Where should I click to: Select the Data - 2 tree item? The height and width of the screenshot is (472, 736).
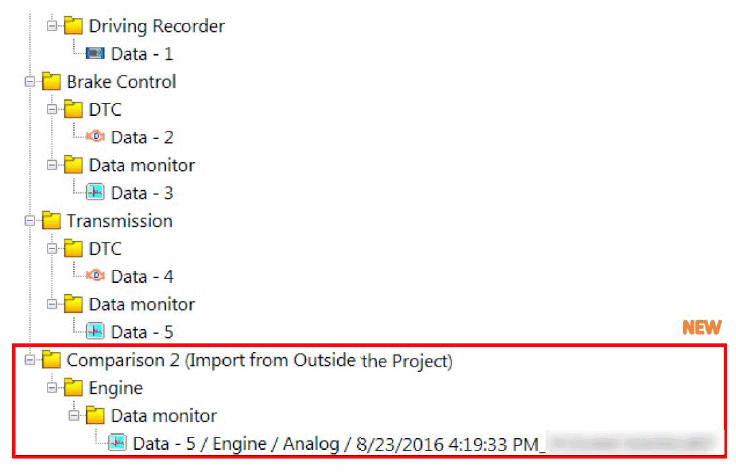pyautogui.click(x=142, y=137)
